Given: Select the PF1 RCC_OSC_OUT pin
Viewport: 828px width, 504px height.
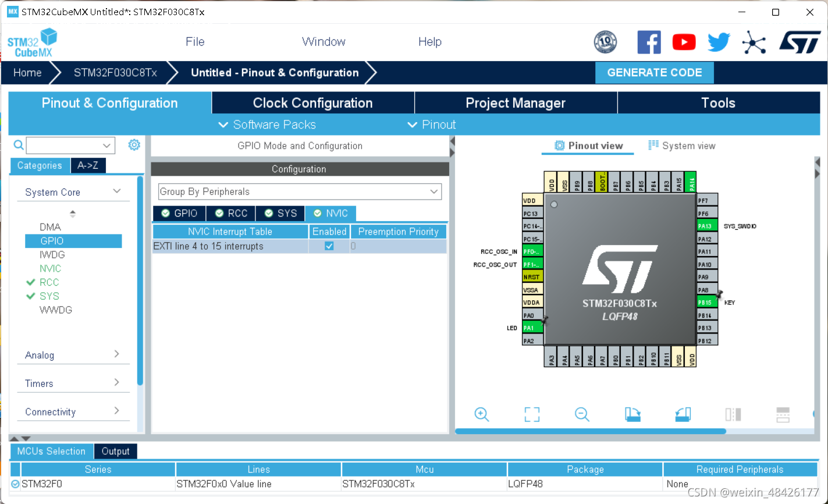Looking at the screenshot, I should click(532, 264).
